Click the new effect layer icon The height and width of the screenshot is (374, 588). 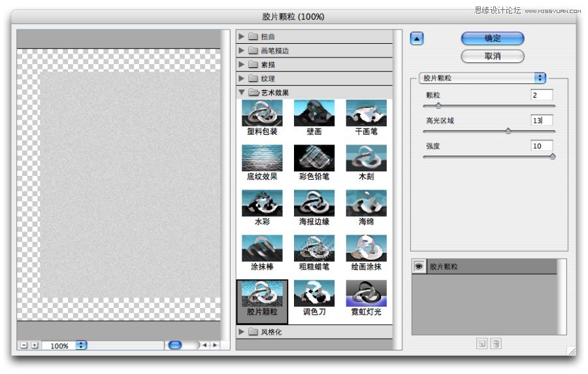coord(482,344)
